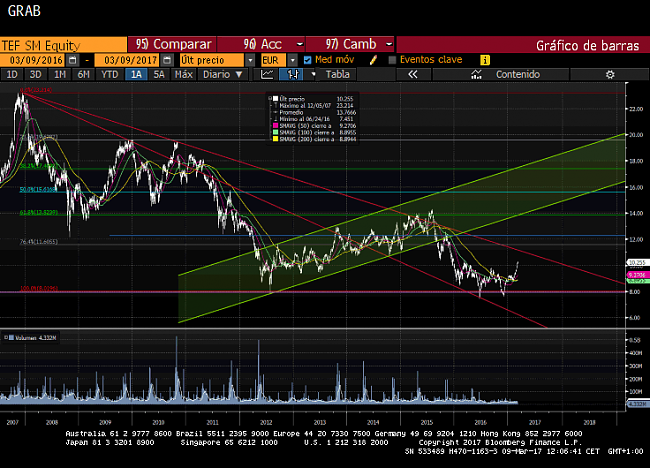Screen dimensions: 650x468
Task: Open chart settings gear icon
Action: (610, 75)
